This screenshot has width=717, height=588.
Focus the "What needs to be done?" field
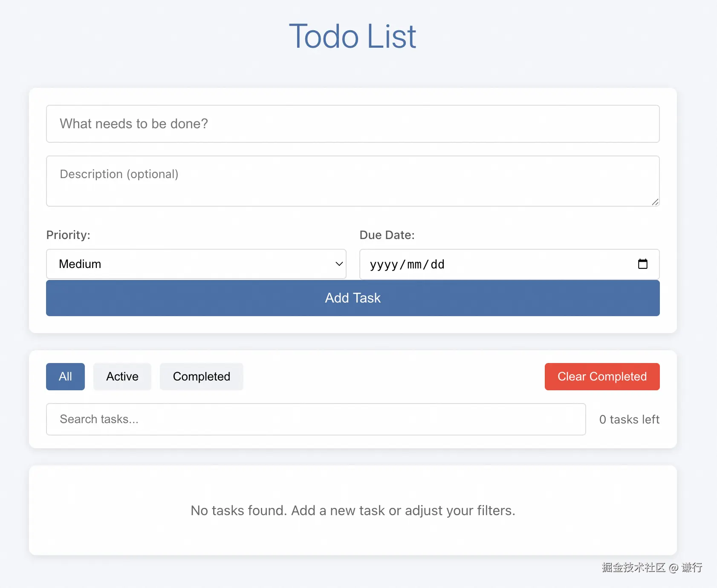[x=353, y=124]
